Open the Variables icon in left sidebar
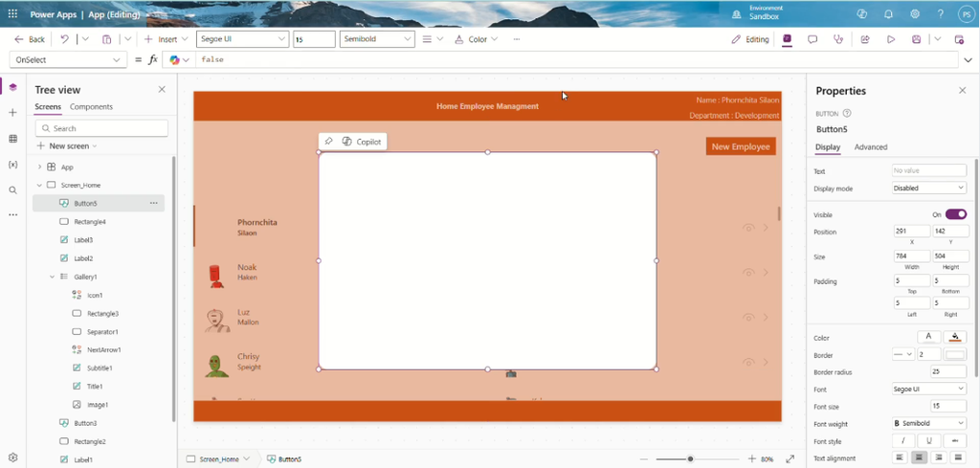 (13, 165)
